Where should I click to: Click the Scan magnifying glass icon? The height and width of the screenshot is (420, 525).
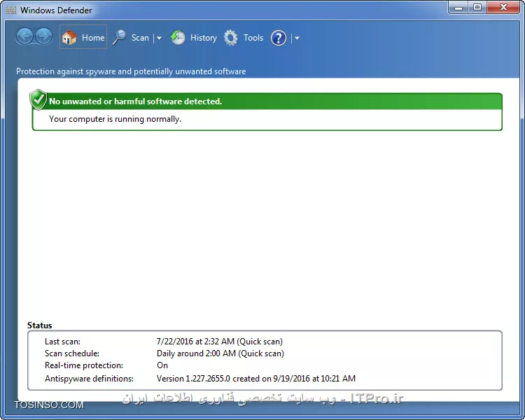pyautogui.click(x=119, y=37)
